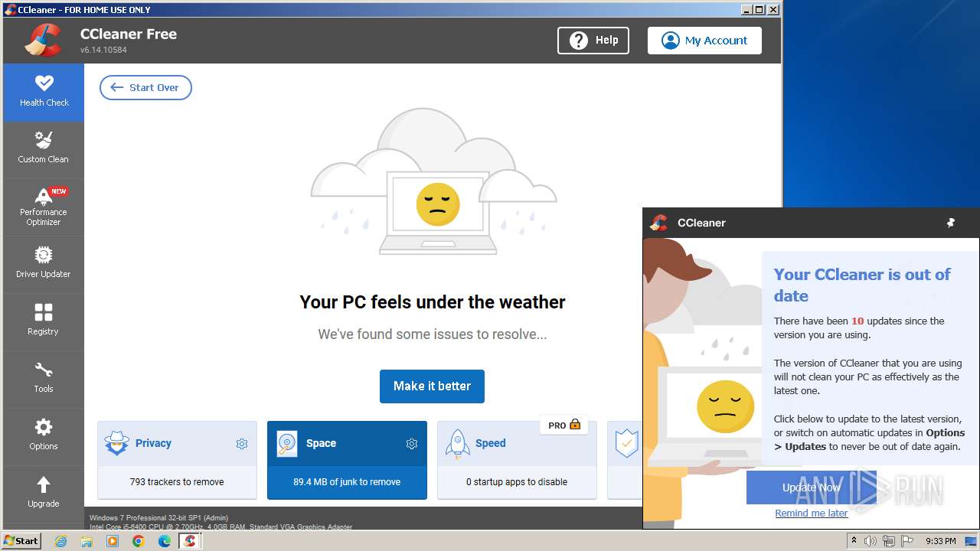Click 'Your PC feels under the weather' heading

click(x=433, y=302)
